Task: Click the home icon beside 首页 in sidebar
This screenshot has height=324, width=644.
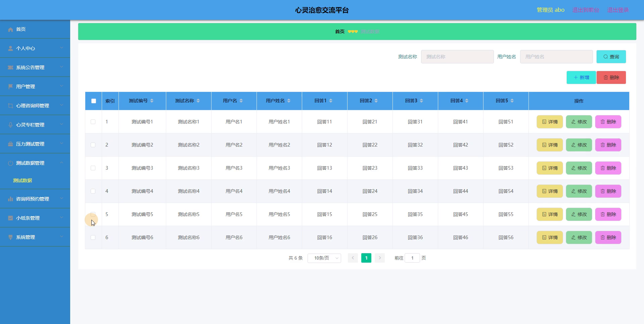Action: (x=10, y=30)
